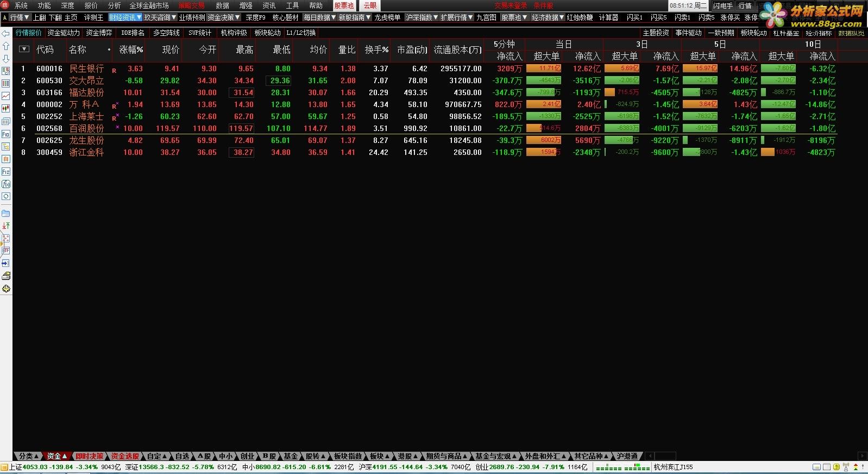Click the line chart icon in left sidebar

click(6, 96)
